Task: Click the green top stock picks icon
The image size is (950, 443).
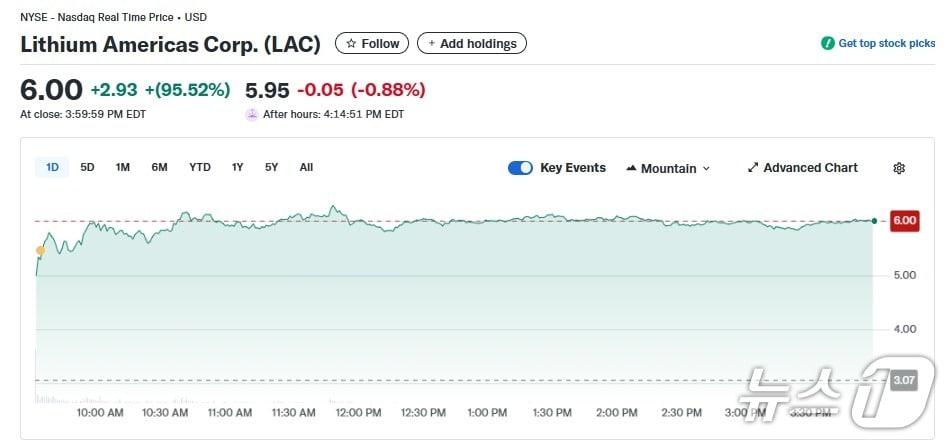Action: click(x=827, y=44)
